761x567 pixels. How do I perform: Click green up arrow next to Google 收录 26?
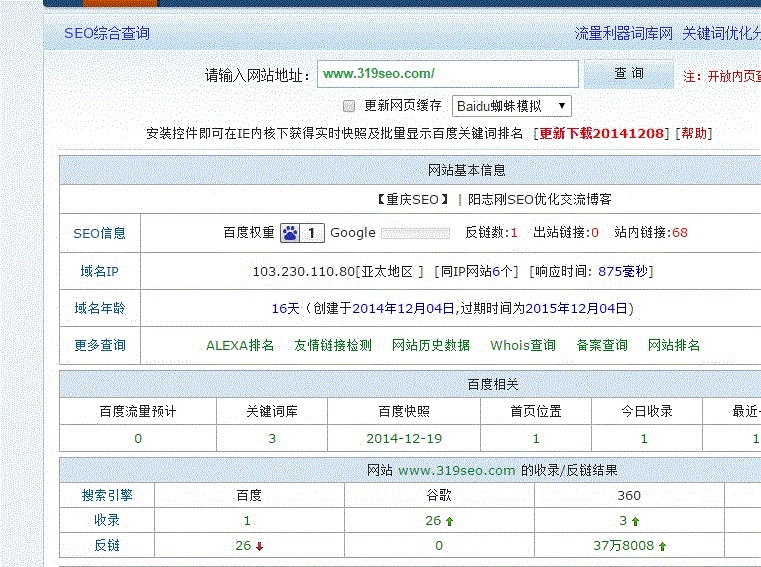click(x=449, y=521)
